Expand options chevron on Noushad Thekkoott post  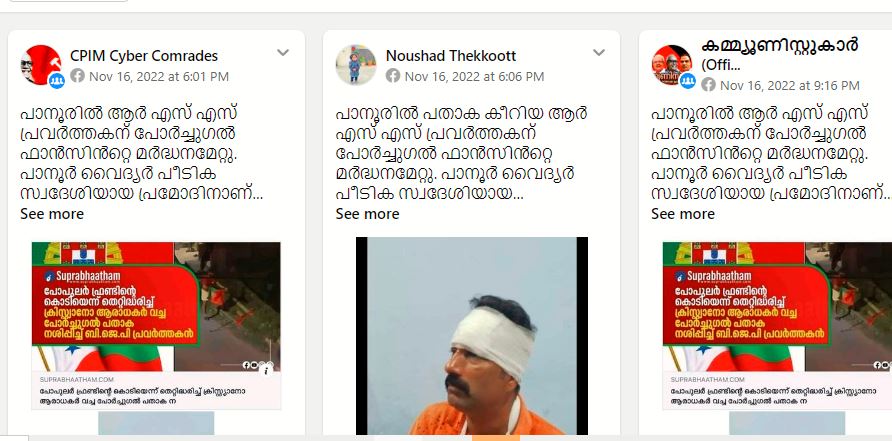[598, 53]
